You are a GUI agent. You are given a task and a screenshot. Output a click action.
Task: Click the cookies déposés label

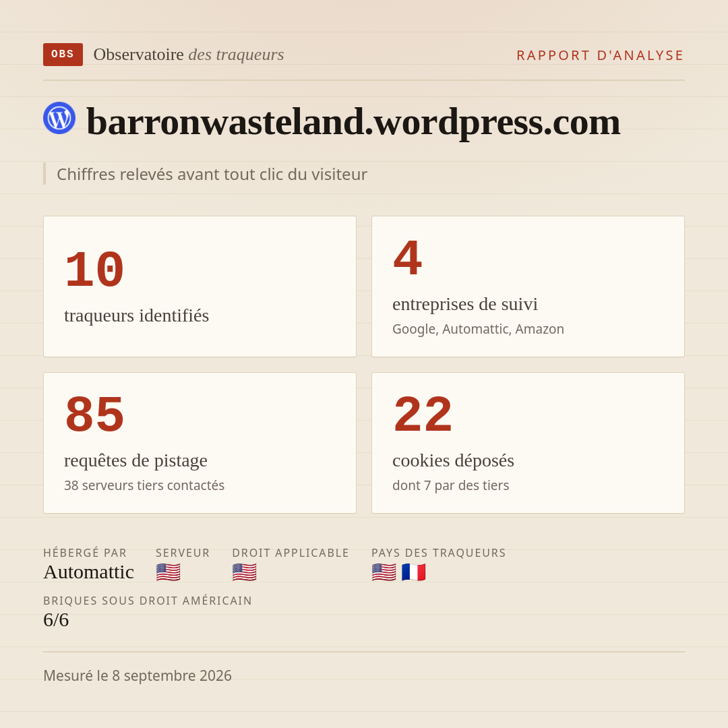coord(453,460)
